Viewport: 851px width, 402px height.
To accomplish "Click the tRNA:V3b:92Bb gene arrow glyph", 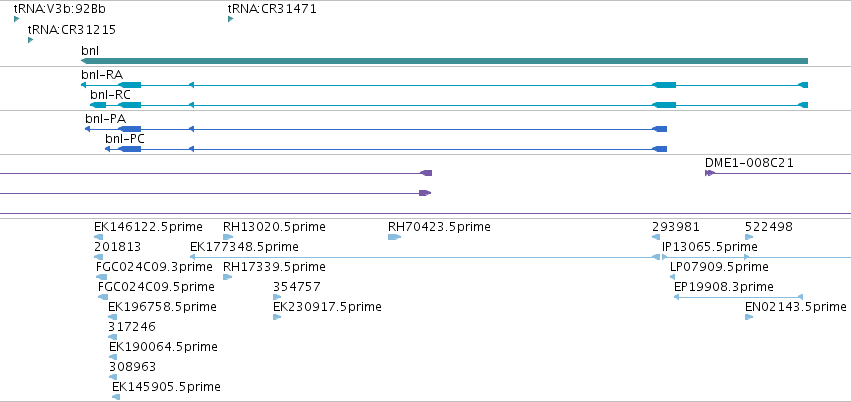I will [16, 19].
